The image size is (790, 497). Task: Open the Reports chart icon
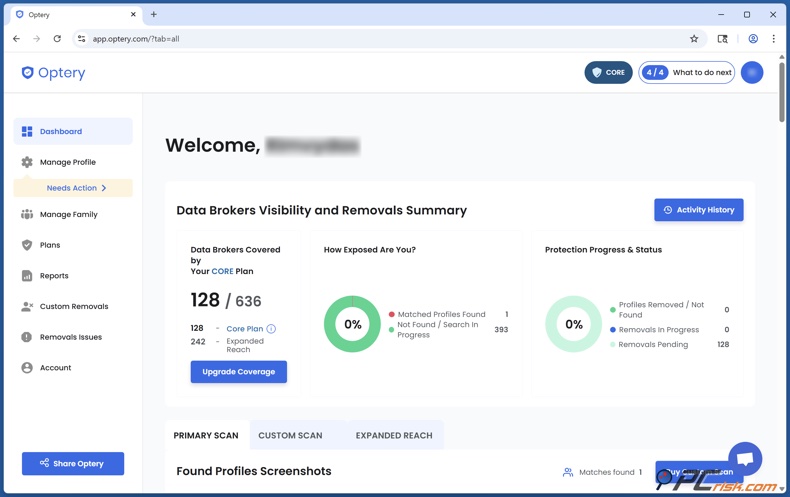click(27, 276)
